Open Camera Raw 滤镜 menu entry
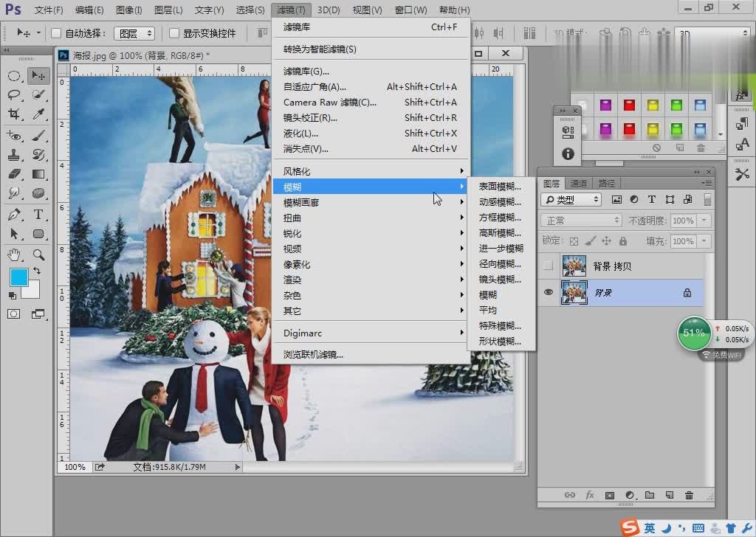 tap(371, 102)
